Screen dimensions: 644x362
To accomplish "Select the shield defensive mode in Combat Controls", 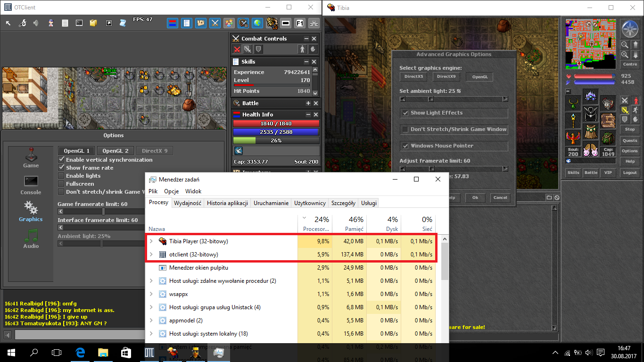I will 258,49.
